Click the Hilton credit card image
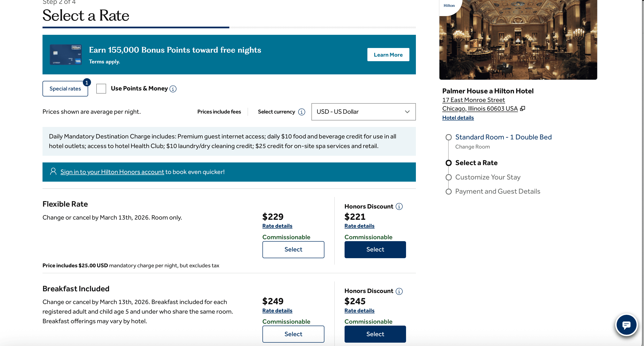Image resolution: width=644 pixels, height=346 pixels. click(66, 54)
